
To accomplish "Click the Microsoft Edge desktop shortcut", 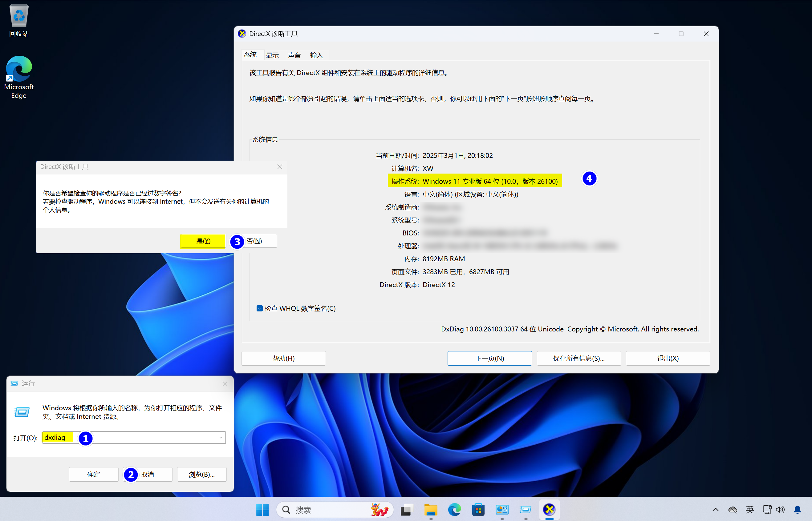I will [x=19, y=69].
